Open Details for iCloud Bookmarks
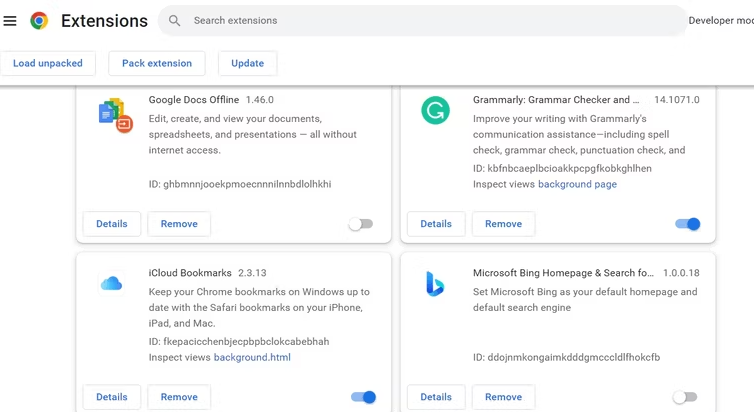Image resolution: width=754 pixels, height=412 pixels. pyautogui.click(x=112, y=397)
